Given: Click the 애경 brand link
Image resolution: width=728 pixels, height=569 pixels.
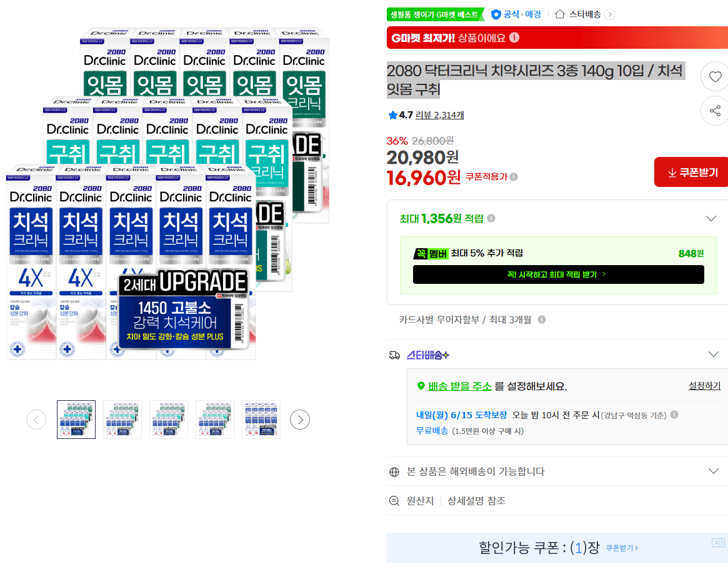Looking at the screenshot, I should (x=533, y=14).
